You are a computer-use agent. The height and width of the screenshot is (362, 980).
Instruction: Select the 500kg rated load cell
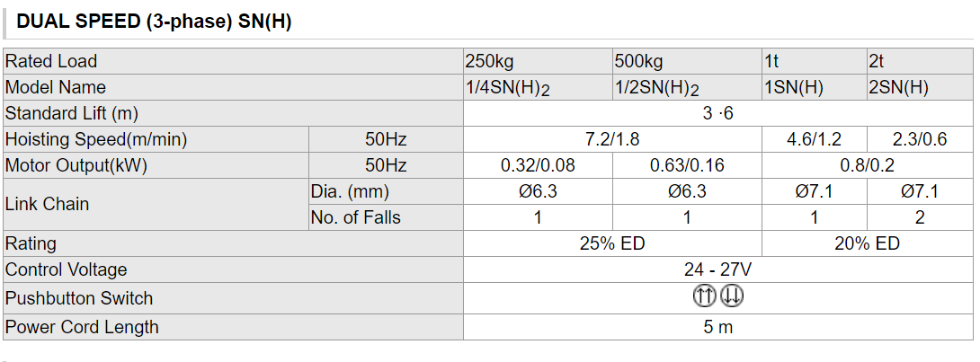(638, 61)
